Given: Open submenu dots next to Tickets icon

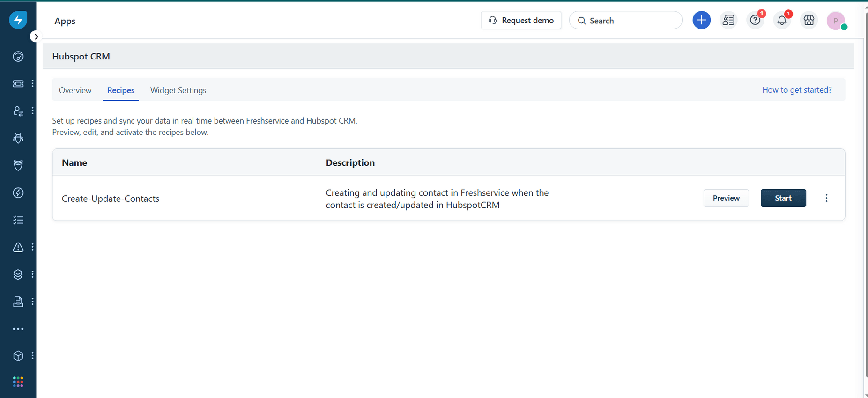Looking at the screenshot, I should coord(32,83).
